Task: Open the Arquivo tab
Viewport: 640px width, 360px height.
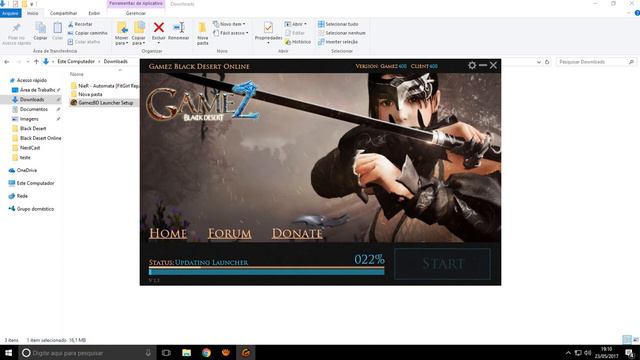Action: pyautogui.click(x=11, y=13)
